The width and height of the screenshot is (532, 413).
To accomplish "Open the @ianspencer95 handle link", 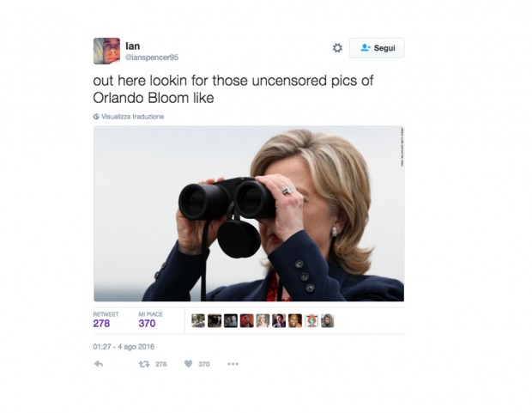I will click(152, 58).
